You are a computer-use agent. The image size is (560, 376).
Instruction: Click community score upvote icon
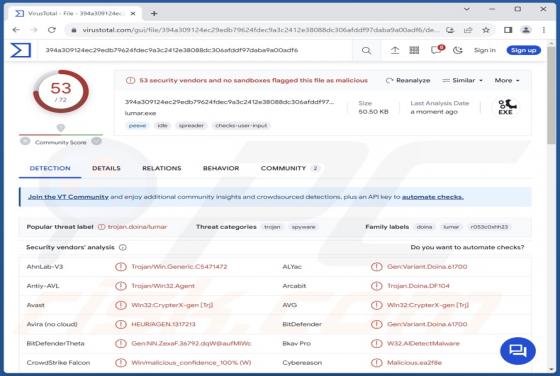(96, 141)
